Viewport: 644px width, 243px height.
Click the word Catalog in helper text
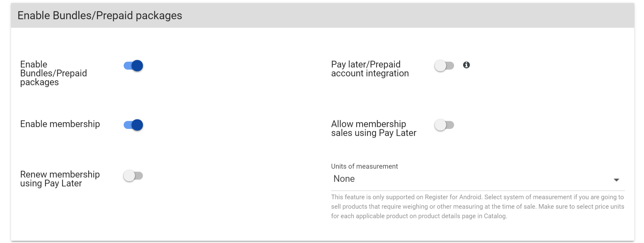495,216
